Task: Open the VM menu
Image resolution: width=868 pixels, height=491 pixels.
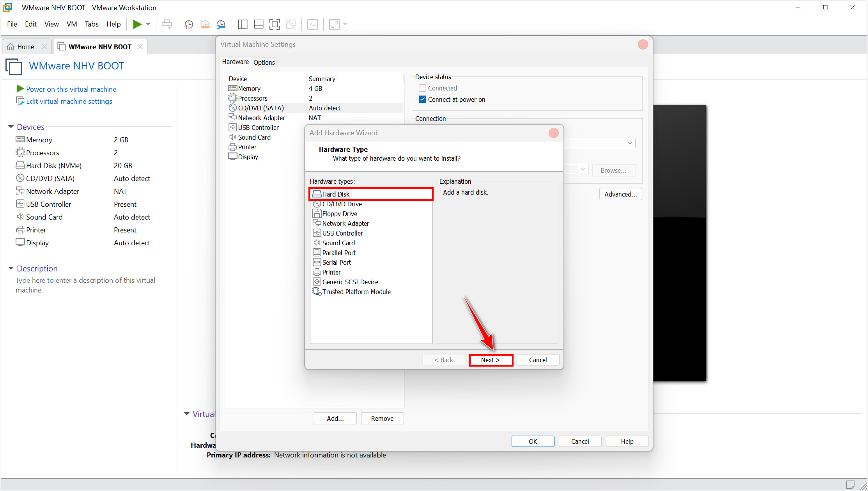Action: coord(71,24)
